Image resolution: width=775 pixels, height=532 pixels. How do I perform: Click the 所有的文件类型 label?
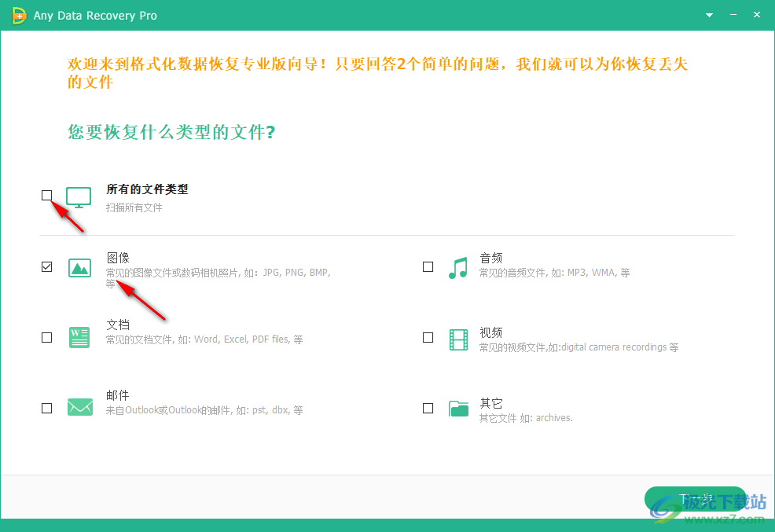coord(147,189)
